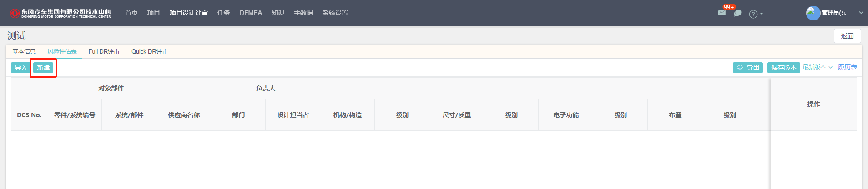Open the 履历表 link

848,67
